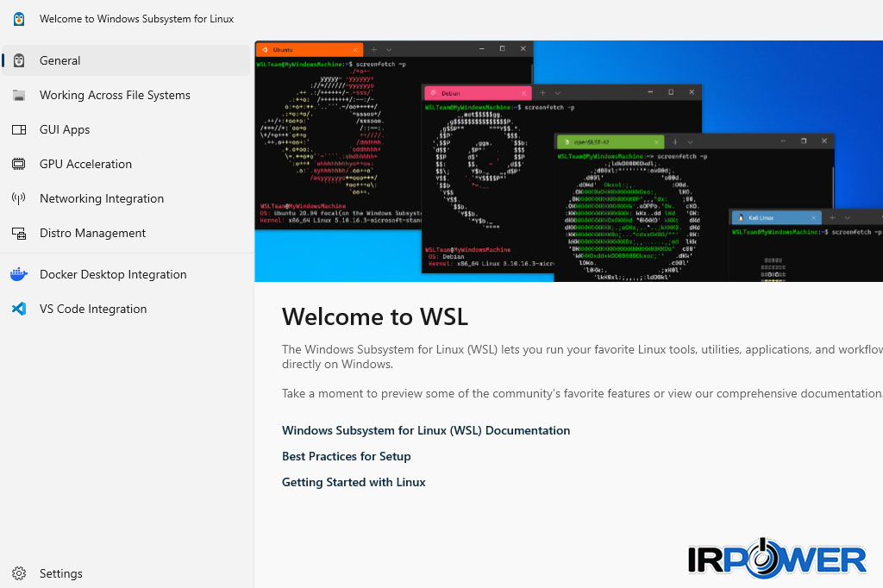This screenshot has height=588, width=883.
Task: View Docker Desktop Integration page
Action: pos(126,274)
